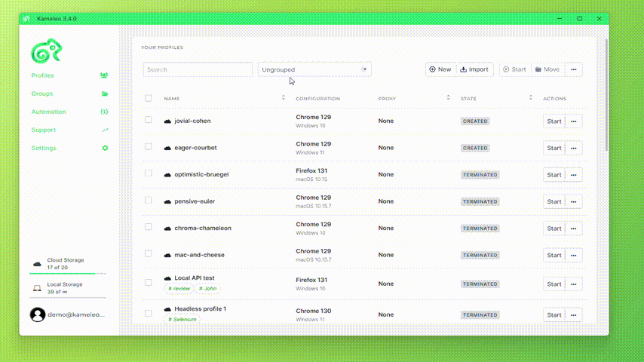The image size is (644, 362).
Task: Open more actions for Headless profile 1
Action: pyautogui.click(x=574, y=314)
